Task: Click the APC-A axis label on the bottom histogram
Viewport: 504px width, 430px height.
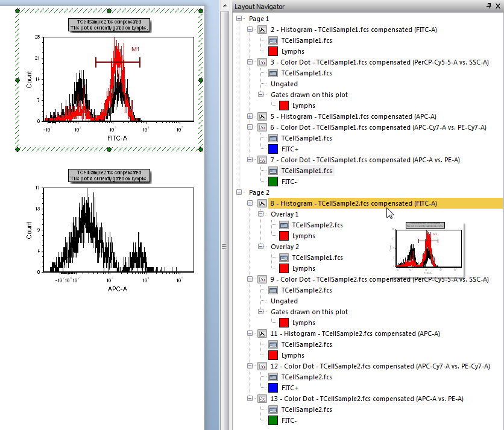Action: click(118, 289)
